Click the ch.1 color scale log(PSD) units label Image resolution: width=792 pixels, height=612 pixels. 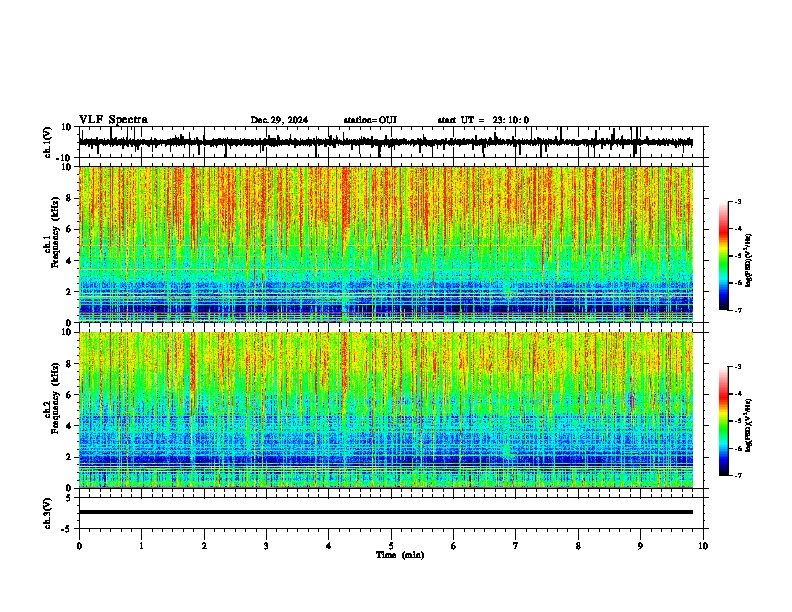749,261
